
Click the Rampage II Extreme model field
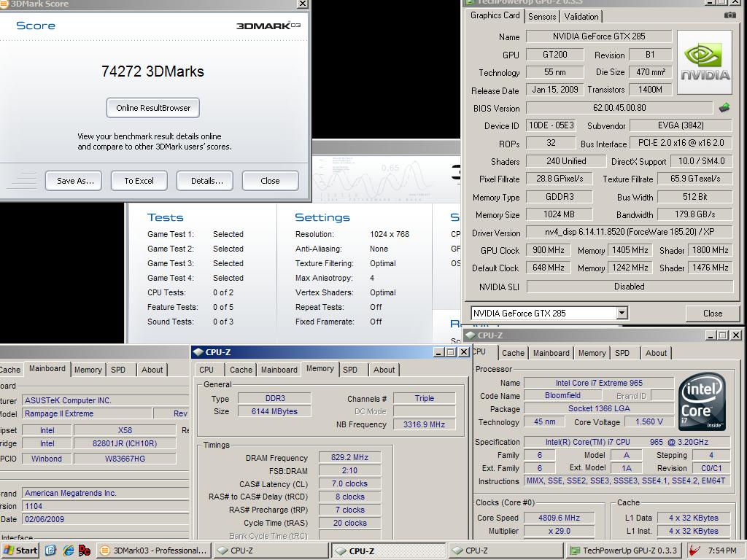coord(88,413)
